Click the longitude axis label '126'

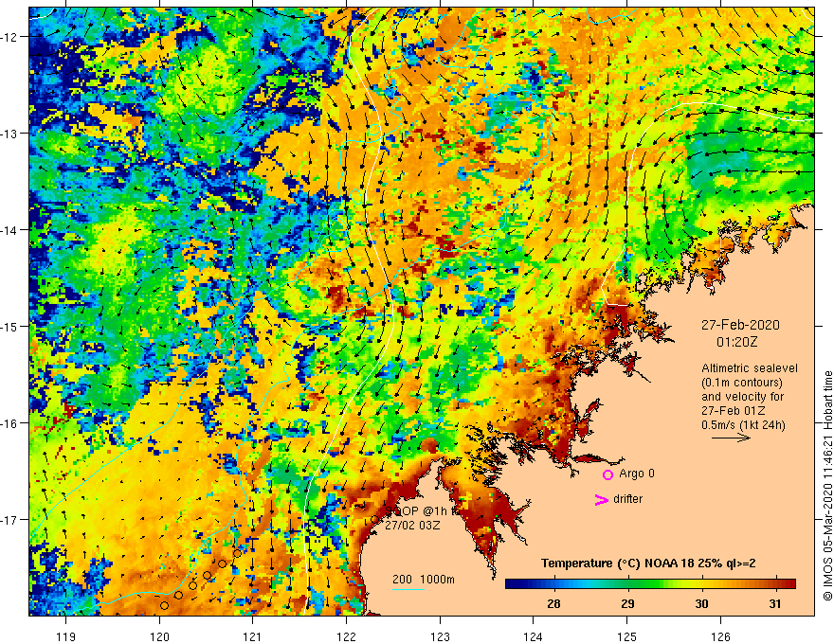point(720,636)
